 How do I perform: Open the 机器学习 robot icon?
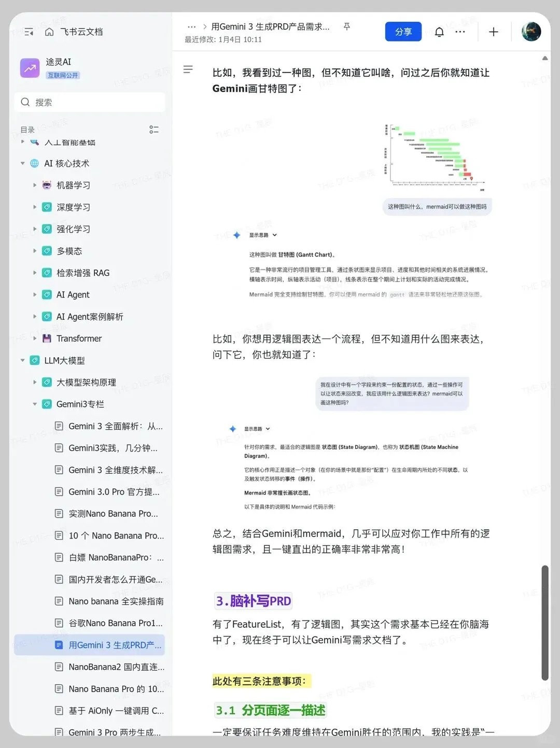pyautogui.click(x=47, y=185)
